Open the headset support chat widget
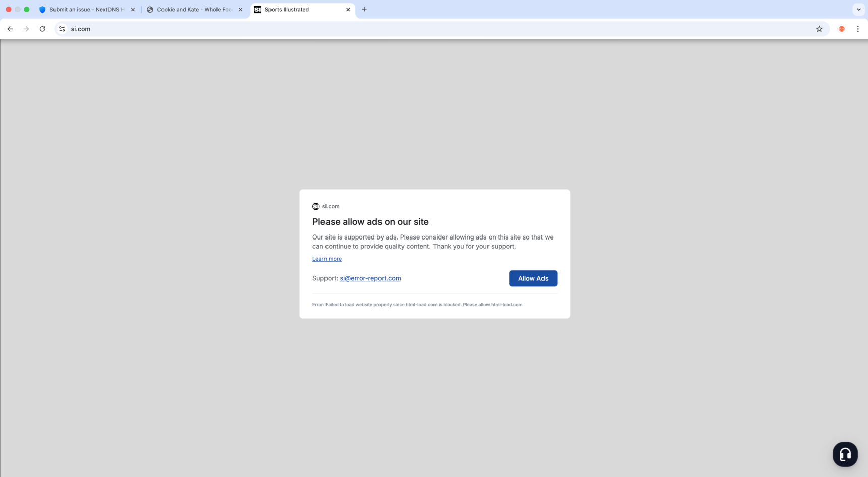868x477 pixels. tap(845, 454)
